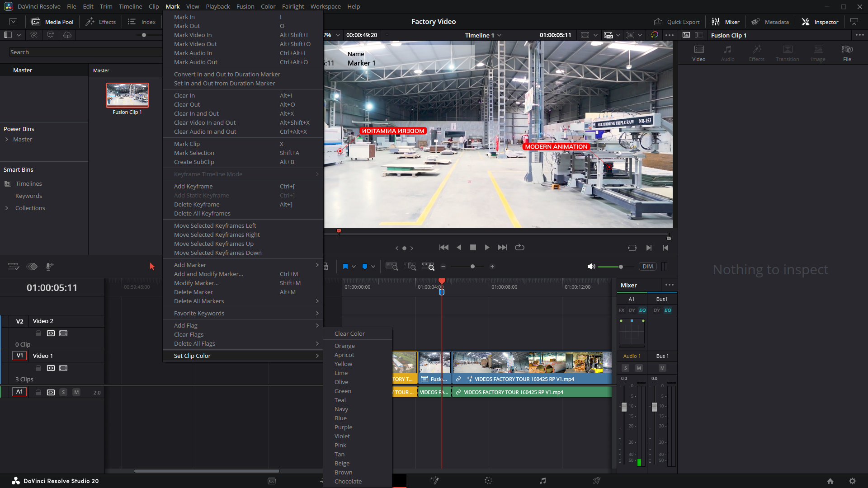Click the media pool Search field
The image size is (868, 488).
[85, 52]
